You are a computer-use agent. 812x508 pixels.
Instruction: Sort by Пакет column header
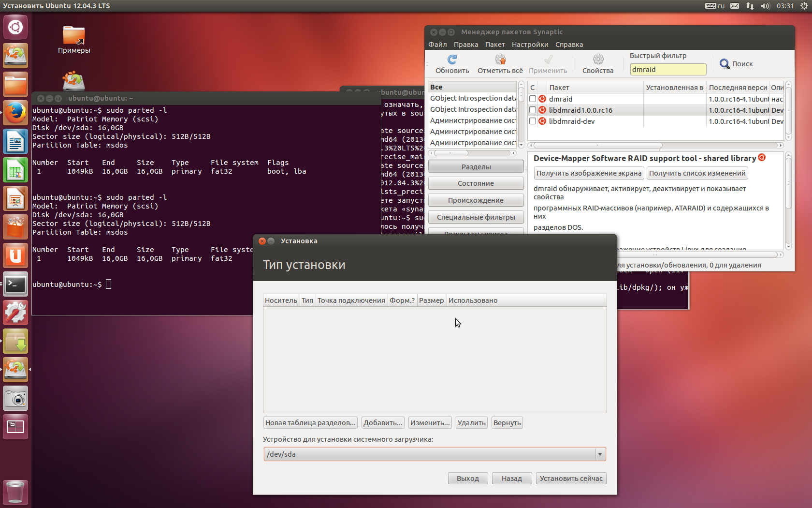pyautogui.click(x=595, y=88)
